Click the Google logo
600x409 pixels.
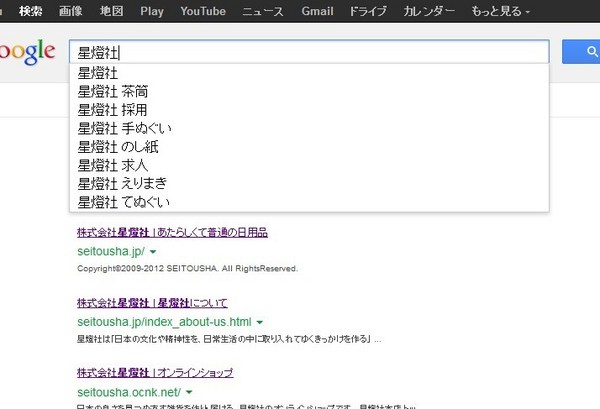click(x=28, y=52)
